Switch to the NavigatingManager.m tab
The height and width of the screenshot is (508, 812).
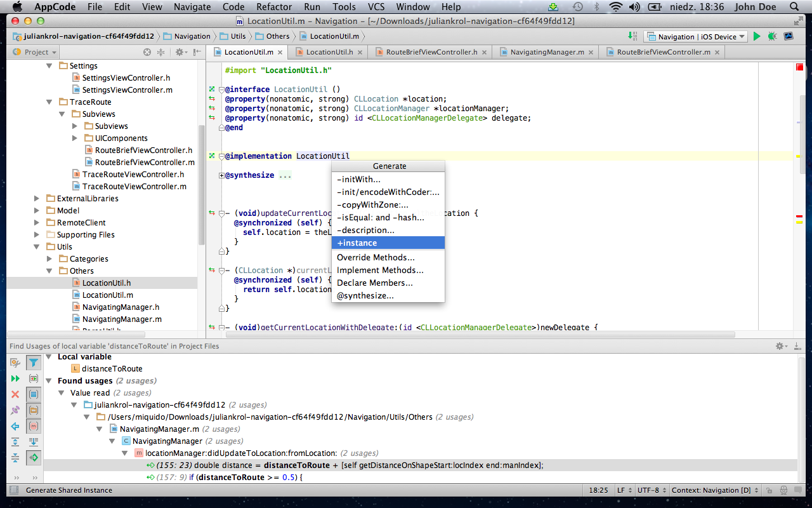[546, 52]
